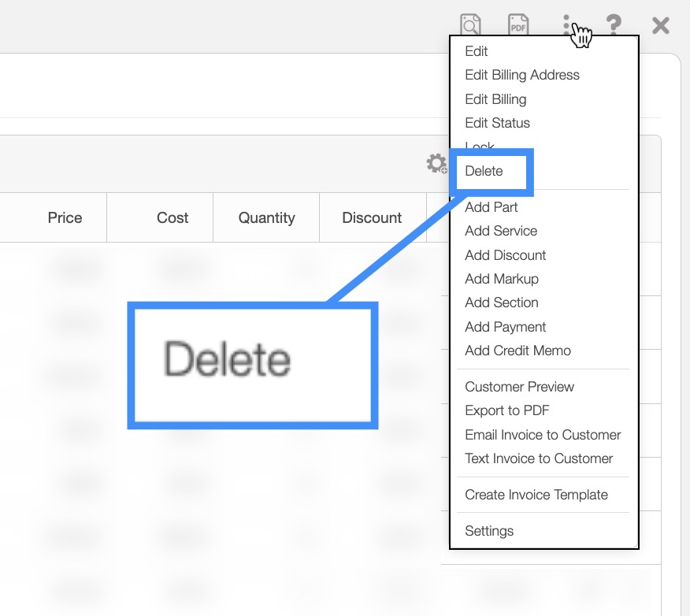Select Add Credit Memo option
Viewport: 690px width, 616px height.
point(517,351)
